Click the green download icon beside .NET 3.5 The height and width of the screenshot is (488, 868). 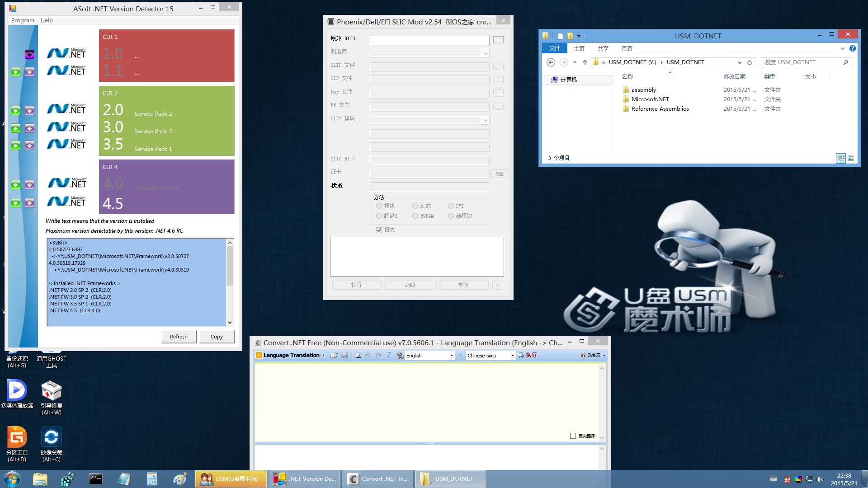pyautogui.click(x=15, y=145)
